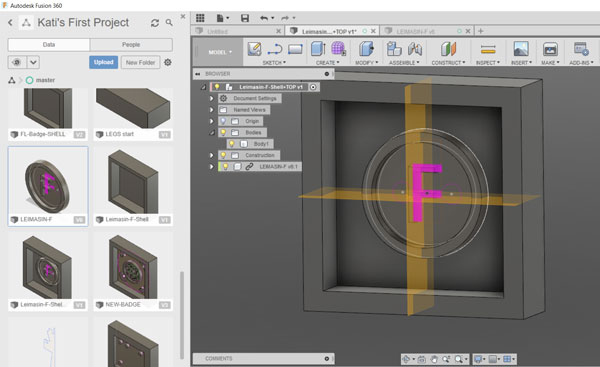This screenshot has height=367, width=600.
Task: Click the Joint assemble icon
Action: coord(415,49)
